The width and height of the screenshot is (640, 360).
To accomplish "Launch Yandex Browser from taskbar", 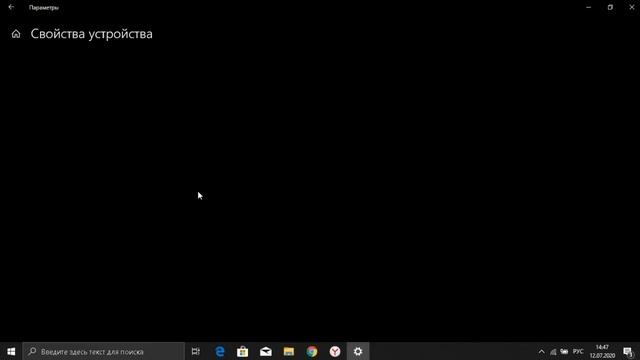I will (335, 351).
